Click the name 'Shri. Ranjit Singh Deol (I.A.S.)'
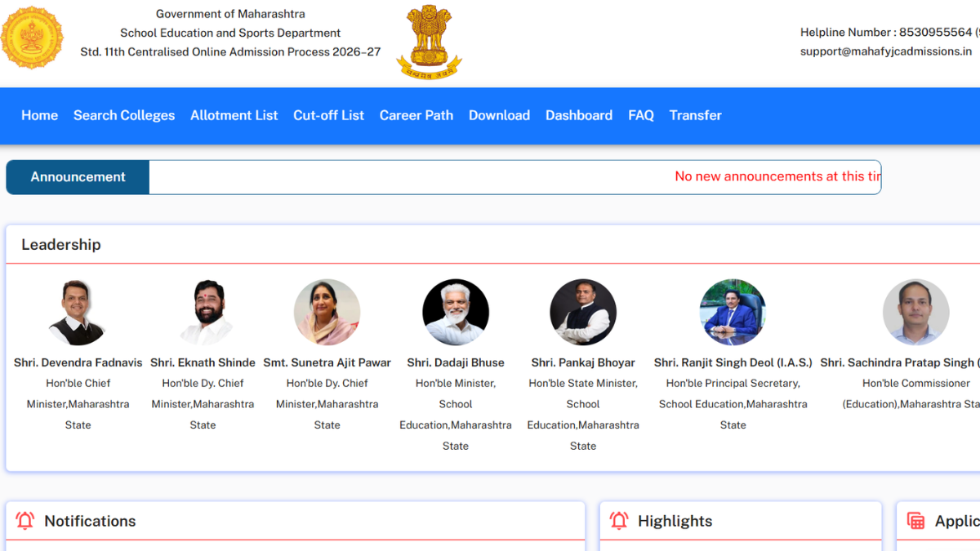980x551 pixels. coord(733,362)
